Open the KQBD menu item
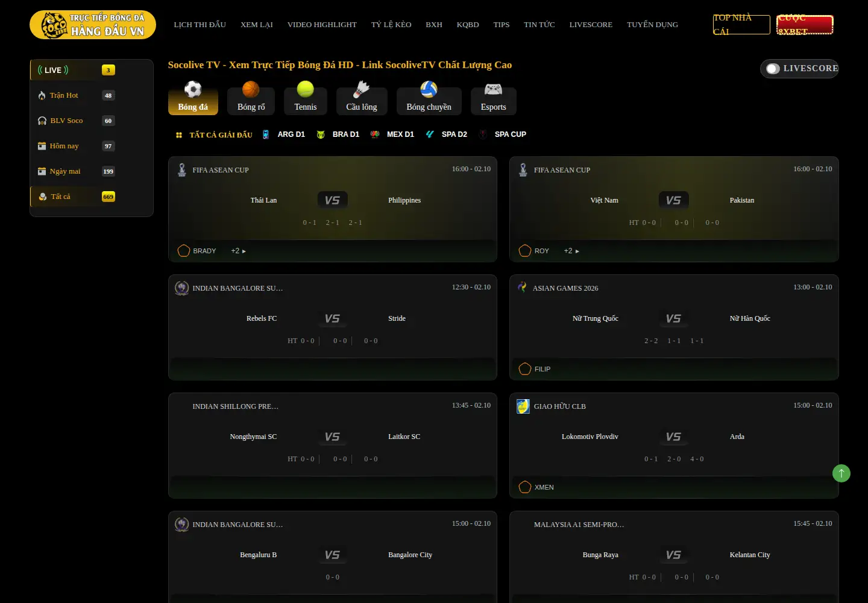This screenshot has width=868, height=603. 468,25
